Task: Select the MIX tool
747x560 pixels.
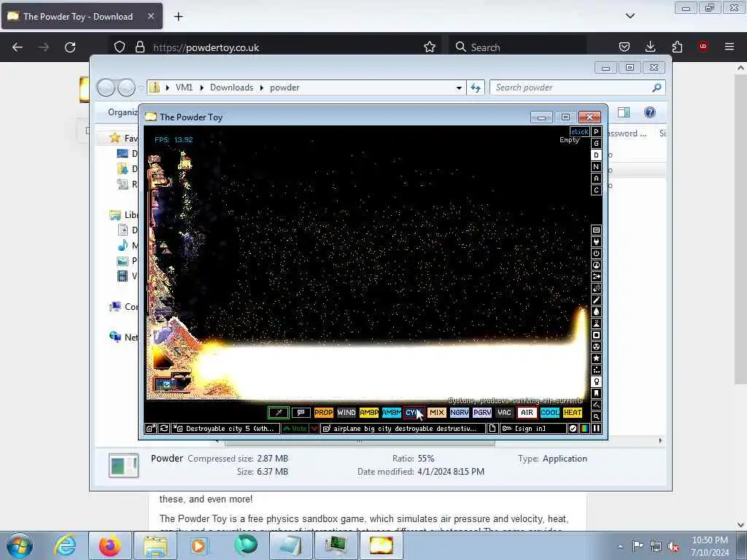Action: click(x=437, y=413)
